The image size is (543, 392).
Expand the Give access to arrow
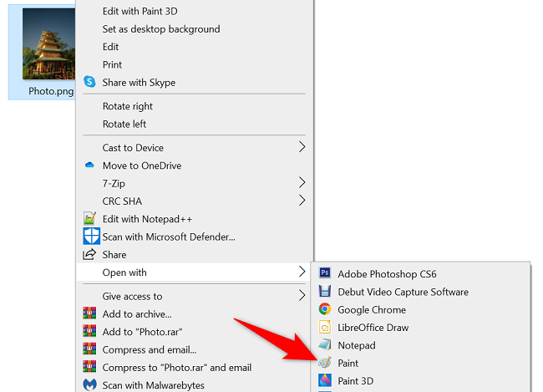302,296
